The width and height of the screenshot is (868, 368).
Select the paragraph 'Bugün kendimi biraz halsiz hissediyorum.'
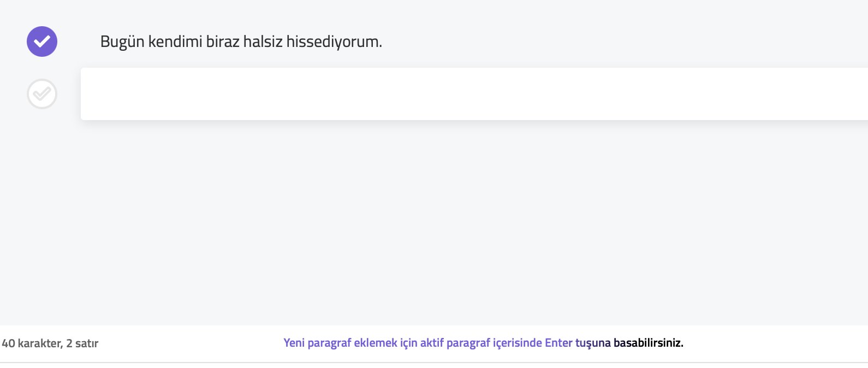(241, 41)
